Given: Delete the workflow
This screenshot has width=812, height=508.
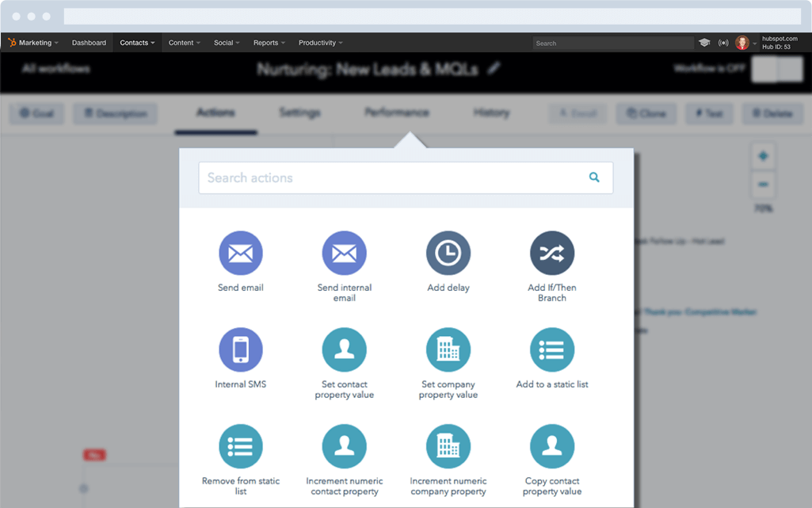Looking at the screenshot, I should pyautogui.click(x=772, y=113).
